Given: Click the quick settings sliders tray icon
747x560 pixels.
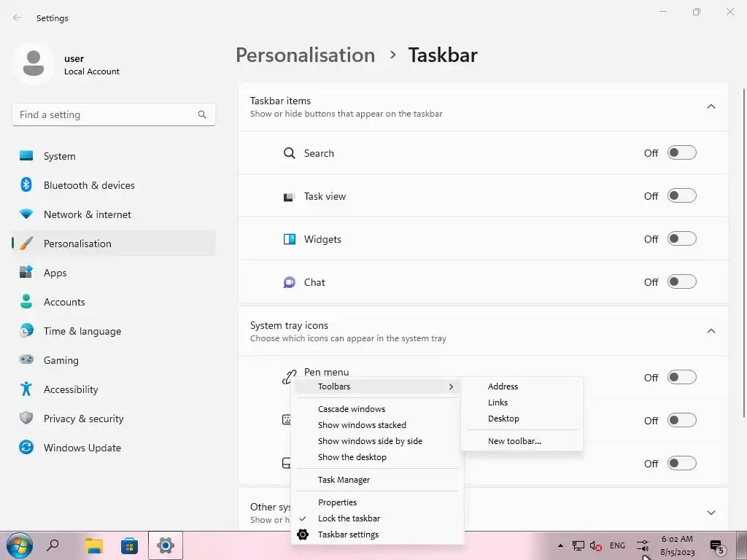Looking at the screenshot, I should tap(643, 545).
